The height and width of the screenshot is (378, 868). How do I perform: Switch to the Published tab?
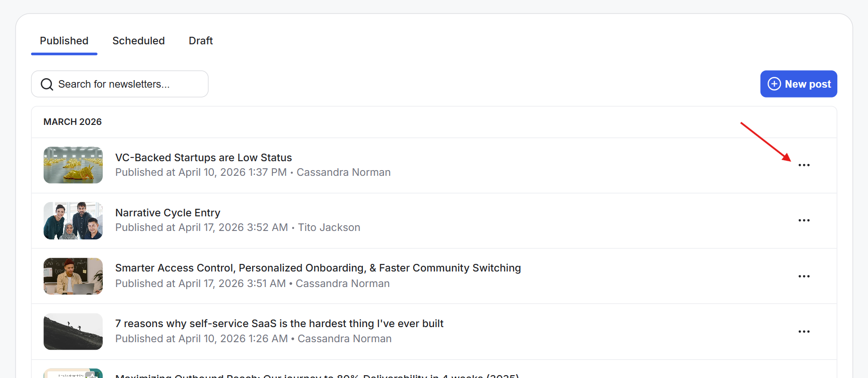click(x=64, y=41)
